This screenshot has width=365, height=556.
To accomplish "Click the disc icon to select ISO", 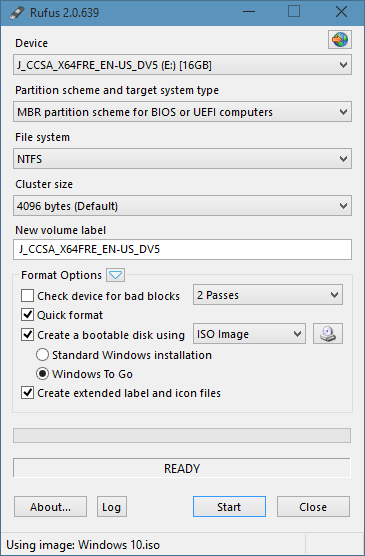I will [x=328, y=334].
